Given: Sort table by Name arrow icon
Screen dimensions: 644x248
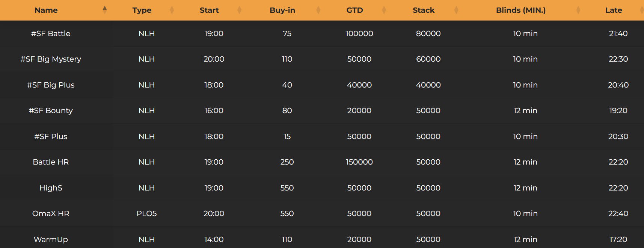Looking at the screenshot, I should click(105, 10).
